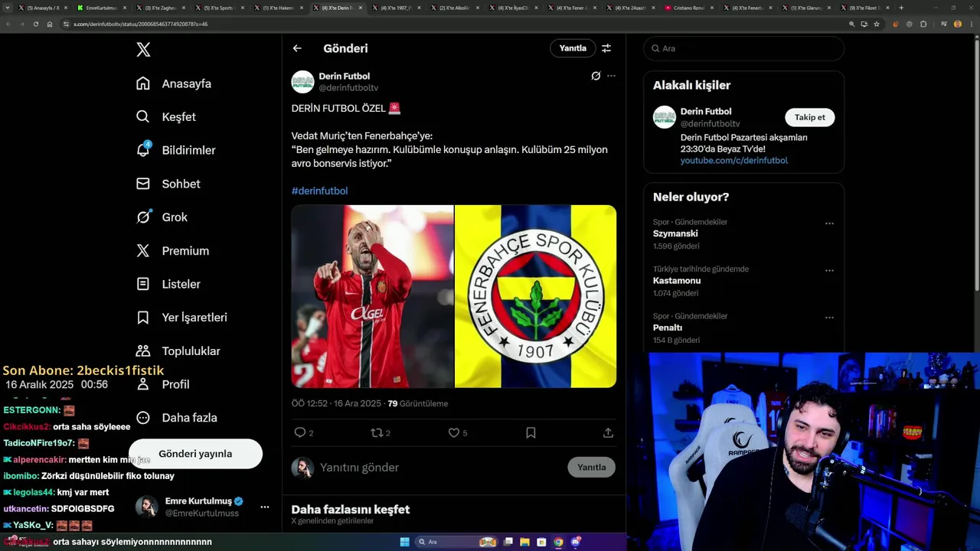Image resolution: width=980 pixels, height=551 pixels.
Task: Open File Explorer from taskbar
Action: point(524,542)
